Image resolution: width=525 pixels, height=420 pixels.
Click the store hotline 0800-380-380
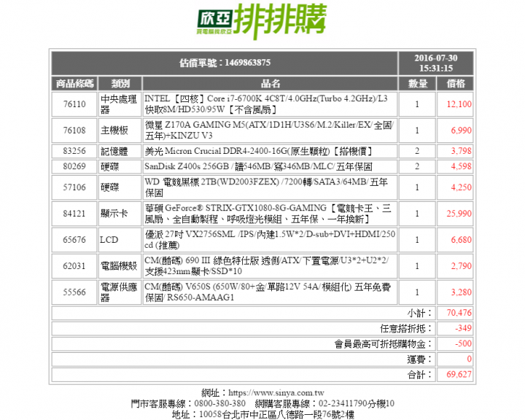point(219,403)
